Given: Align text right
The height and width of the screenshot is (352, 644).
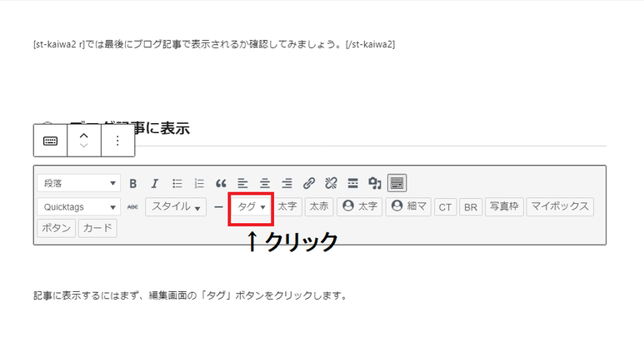Looking at the screenshot, I should [x=287, y=183].
